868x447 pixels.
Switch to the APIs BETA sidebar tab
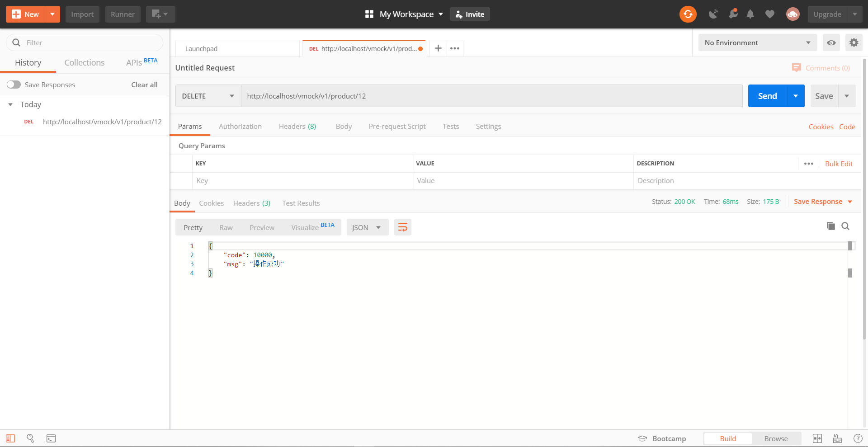(142, 62)
